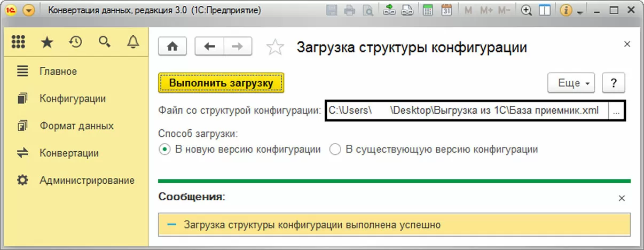This screenshot has width=644, height=250.
Task: Open print preview magnifier page icon
Action: 367,10
